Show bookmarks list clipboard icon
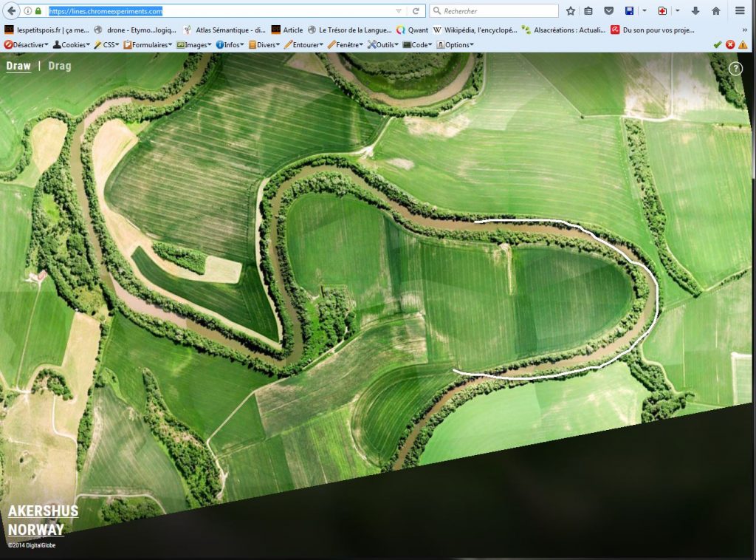Viewport: 756px width, 560px height. [x=588, y=11]
